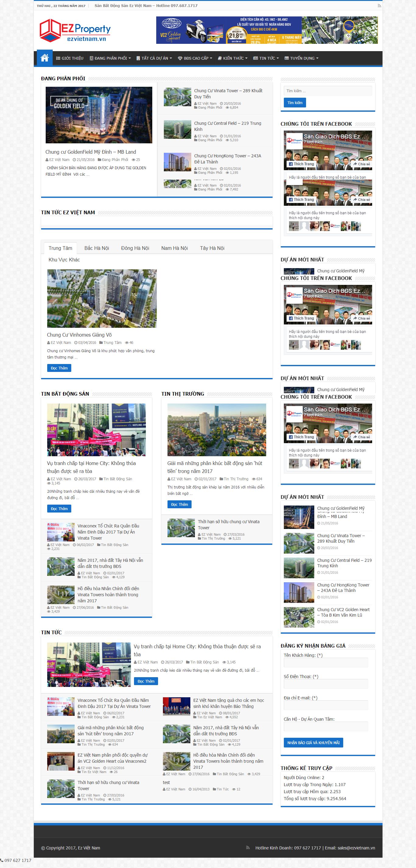Click the EZ Property logo
The height and width of the screenshot is (868, 416).
pos(75,30)
